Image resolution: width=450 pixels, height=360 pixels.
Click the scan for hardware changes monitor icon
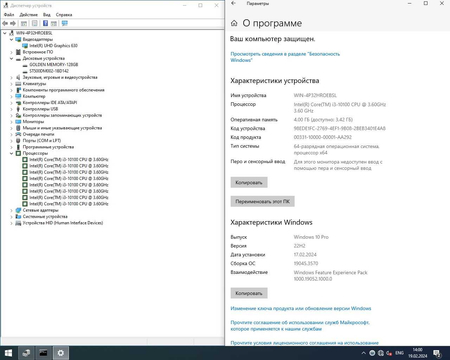[x=65, y=23]
